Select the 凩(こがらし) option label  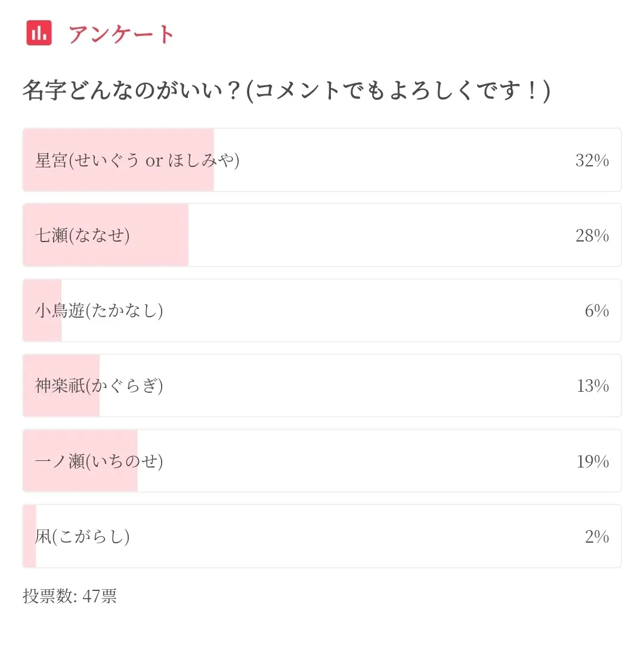click(82, 537)
